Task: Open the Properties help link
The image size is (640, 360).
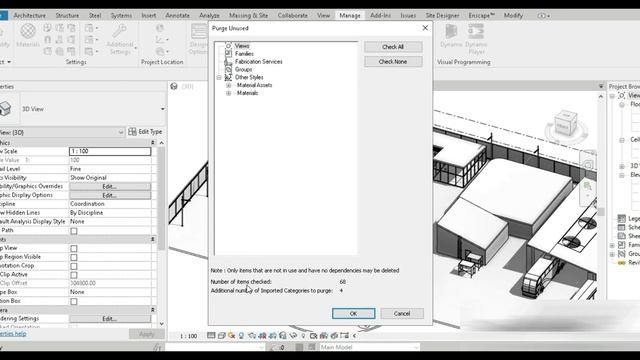Action: pos(13,334)
